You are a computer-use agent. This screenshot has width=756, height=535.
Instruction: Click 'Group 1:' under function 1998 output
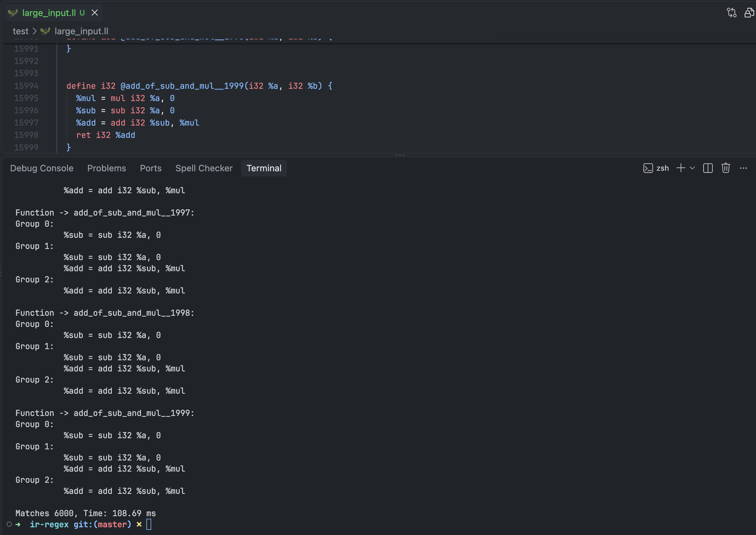click(35, 347)
